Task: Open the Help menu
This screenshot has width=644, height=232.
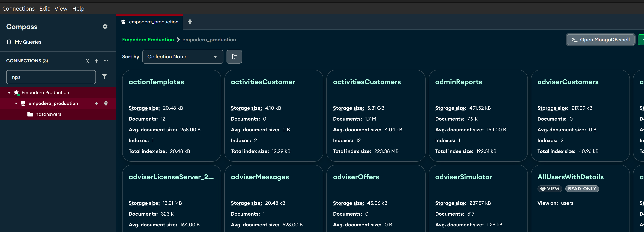Action: coord(78,8)
